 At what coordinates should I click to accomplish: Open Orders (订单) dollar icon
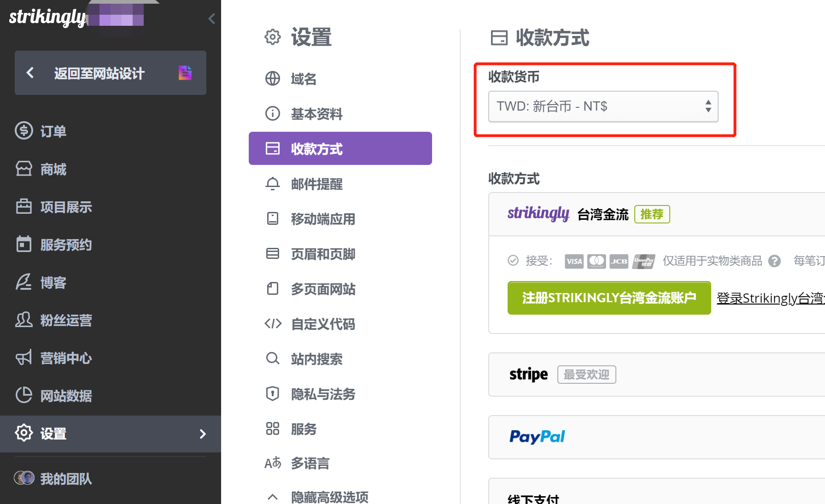click(24, 131)
